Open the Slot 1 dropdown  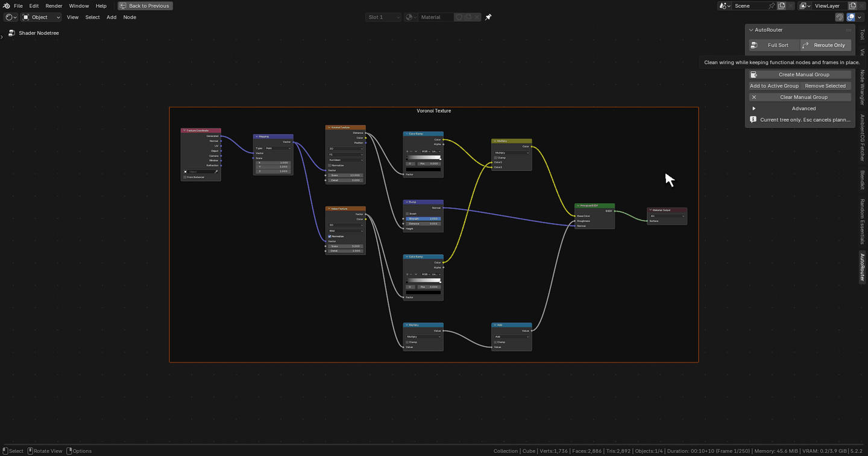pos(383,17)
